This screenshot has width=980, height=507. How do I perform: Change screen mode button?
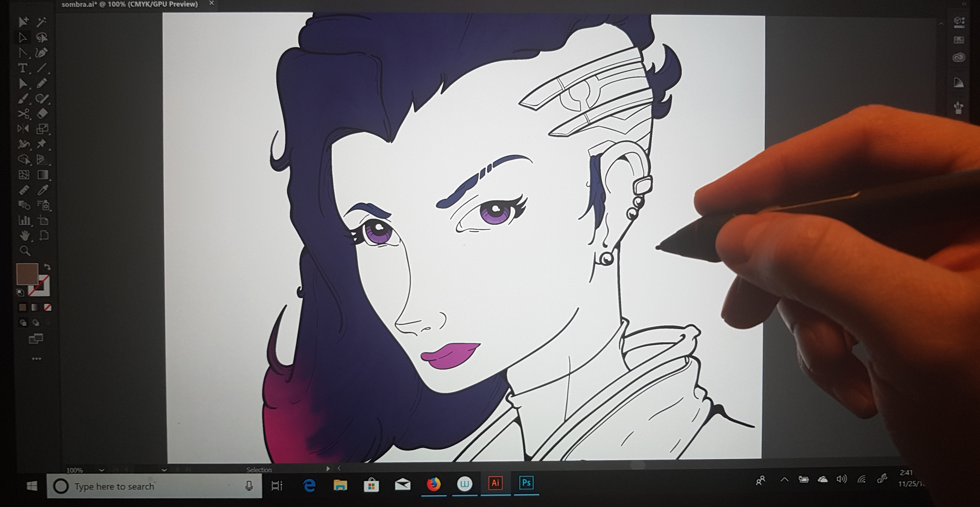(36, 338)
